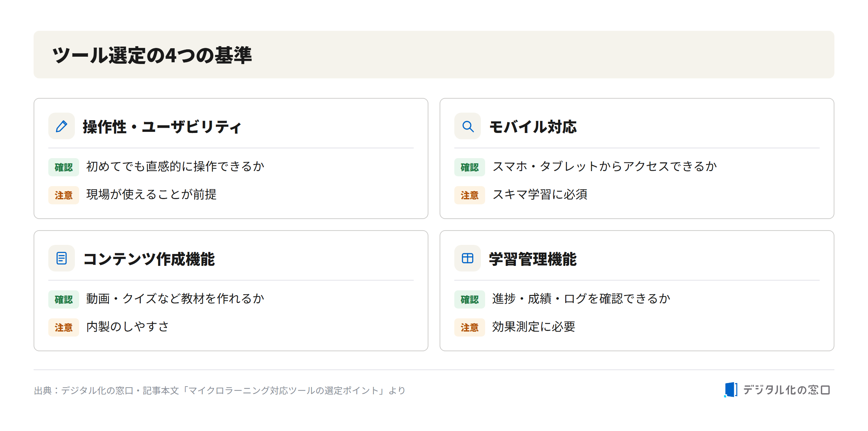Click the 学習管理機能 card title
Screen dimensions: 868x431
(x=533, y=259)
